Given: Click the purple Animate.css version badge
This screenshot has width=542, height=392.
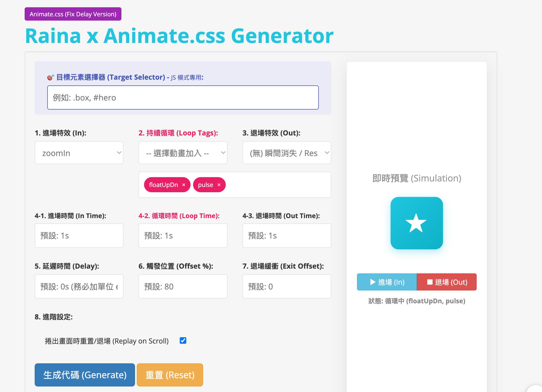Looking at the screenshot, I should pos(73,14).
